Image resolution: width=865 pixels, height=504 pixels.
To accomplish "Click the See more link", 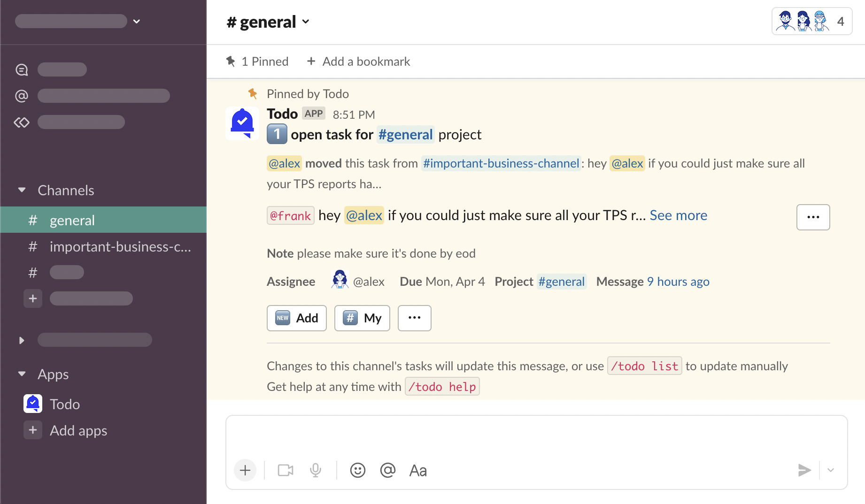I will coord(678,215).
